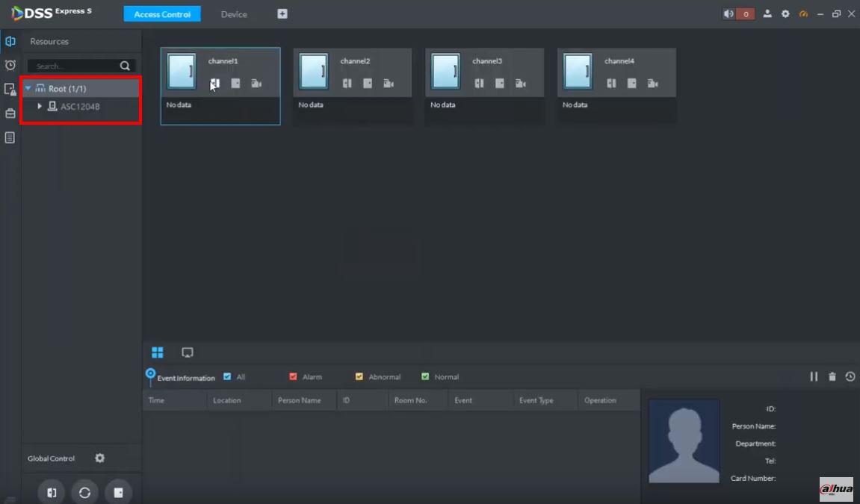View video for channel1

(x=256, y=84)
